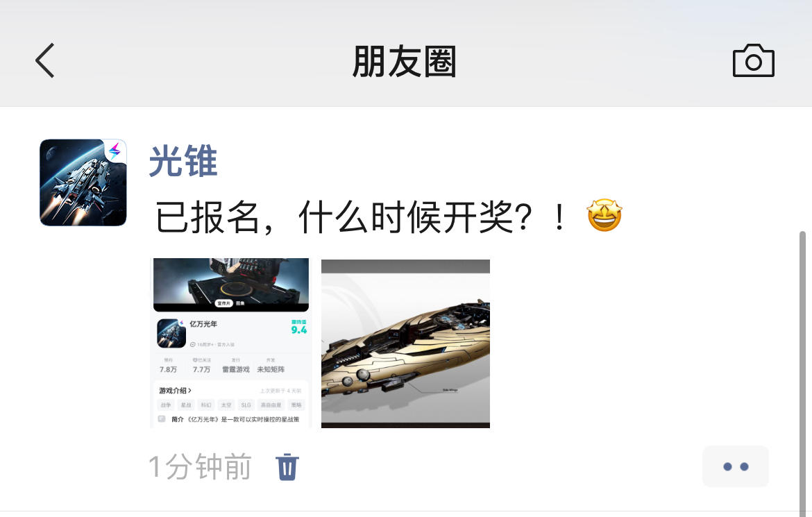Image resolution: width=812 pixels, height=517 pixels.
Task: Delete the post with the trash icon
Action: pyautogui.click(x=287, y=467)
